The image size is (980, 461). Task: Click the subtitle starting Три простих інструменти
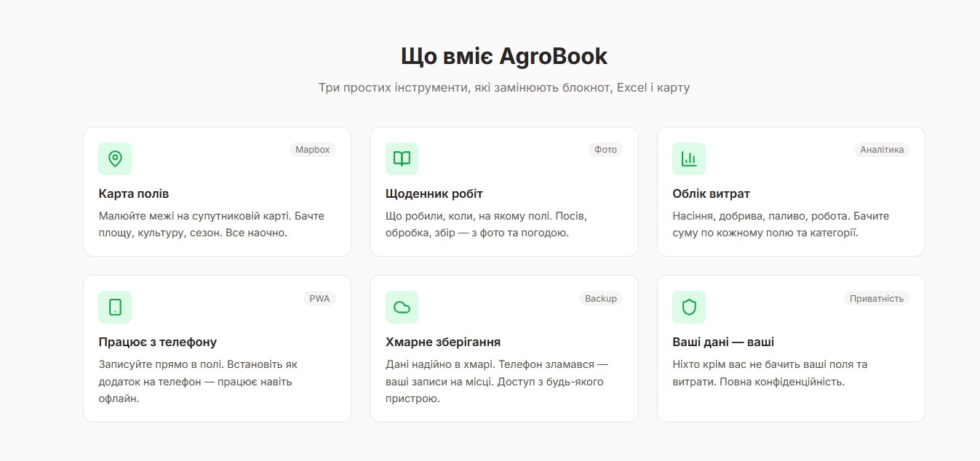click(504, 87)
